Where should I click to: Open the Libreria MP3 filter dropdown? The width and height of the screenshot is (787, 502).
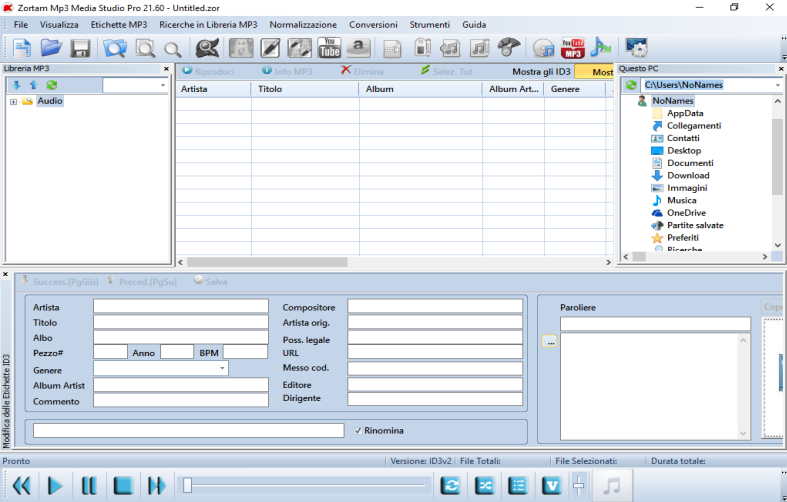point(163,85)
